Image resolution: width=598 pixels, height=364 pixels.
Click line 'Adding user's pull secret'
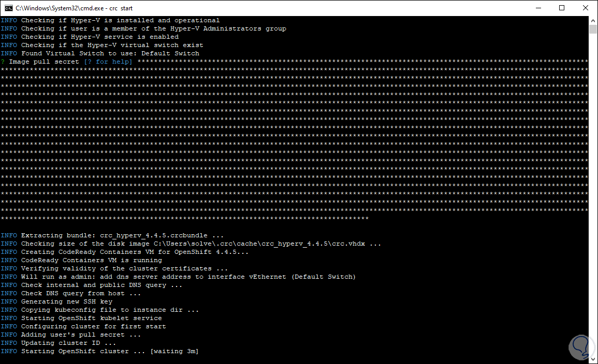(71, 335)
